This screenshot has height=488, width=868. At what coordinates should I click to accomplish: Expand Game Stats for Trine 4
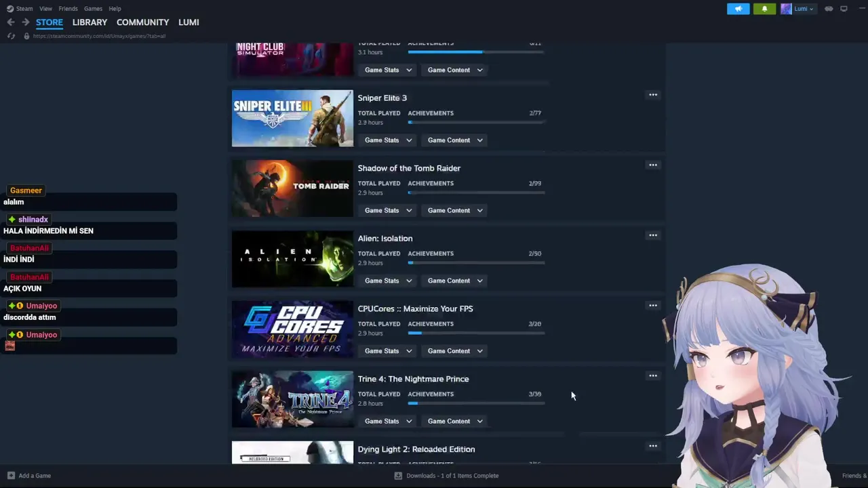(x=388, y=422)
